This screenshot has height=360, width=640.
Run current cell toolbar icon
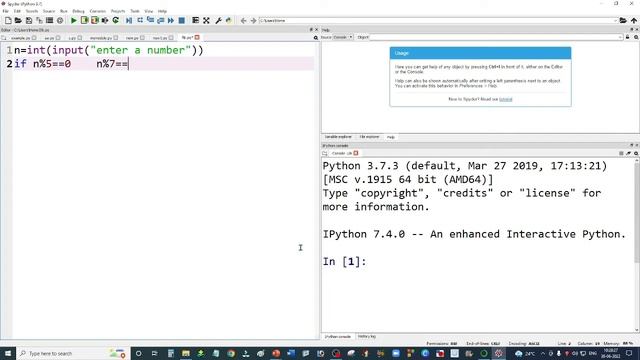[x=84, y=20]
